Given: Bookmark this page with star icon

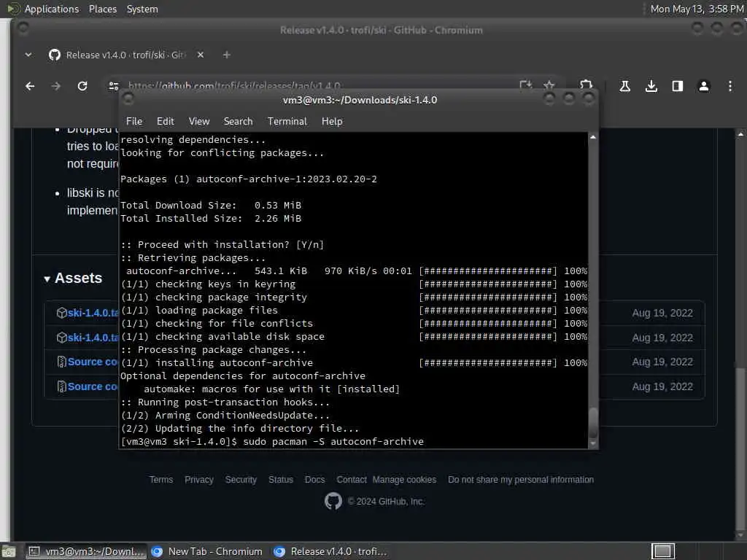Looking at the screenshot, I should point(549,85).
